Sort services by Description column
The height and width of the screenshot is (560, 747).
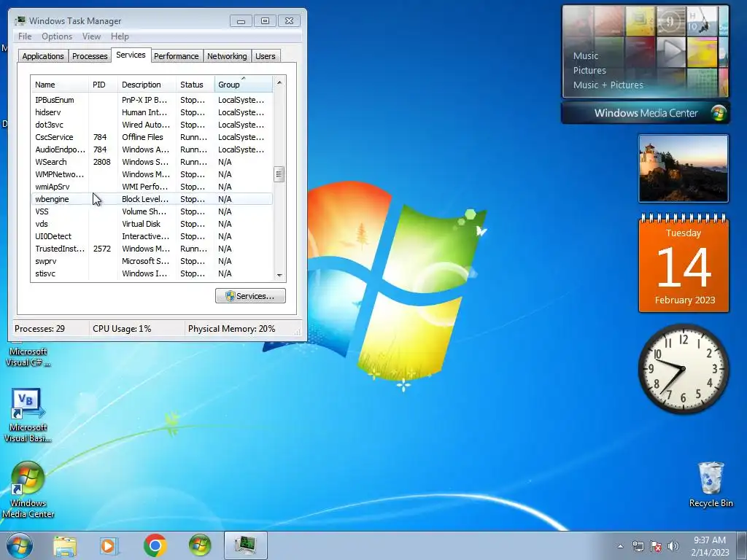147,85
